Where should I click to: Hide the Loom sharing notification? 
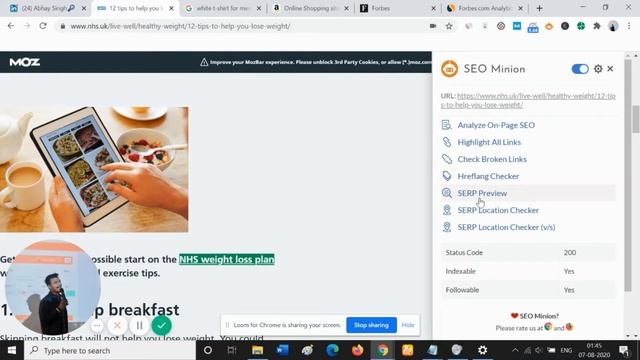point(408,325)
